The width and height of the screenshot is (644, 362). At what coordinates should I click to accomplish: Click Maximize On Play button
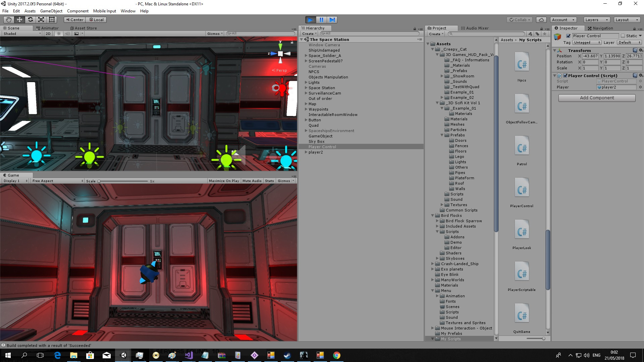[x=224, y=181]
